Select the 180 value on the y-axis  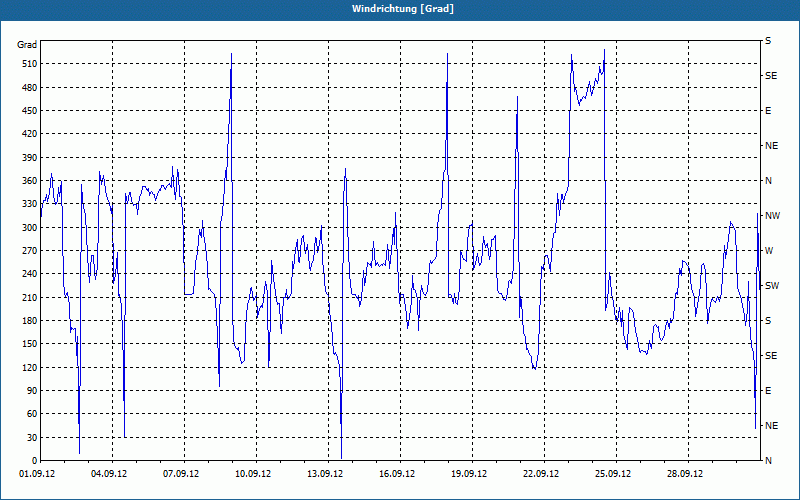(x=30, y=320)
